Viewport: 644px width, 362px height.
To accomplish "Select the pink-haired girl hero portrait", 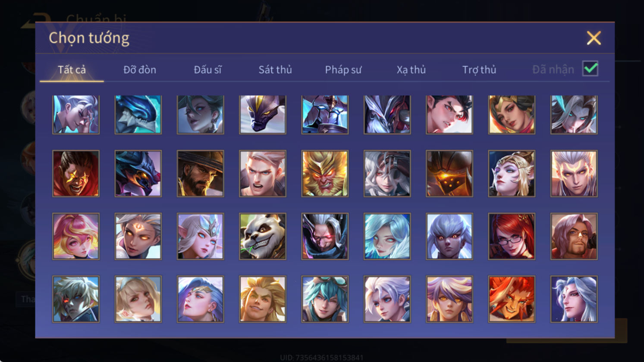I will pos(76,237).
